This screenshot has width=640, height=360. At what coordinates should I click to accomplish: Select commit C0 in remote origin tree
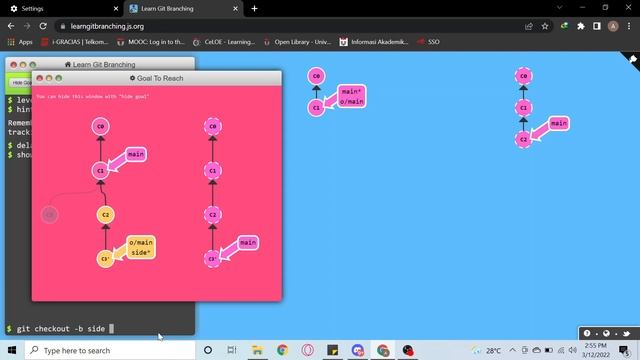tap(524, 76)
